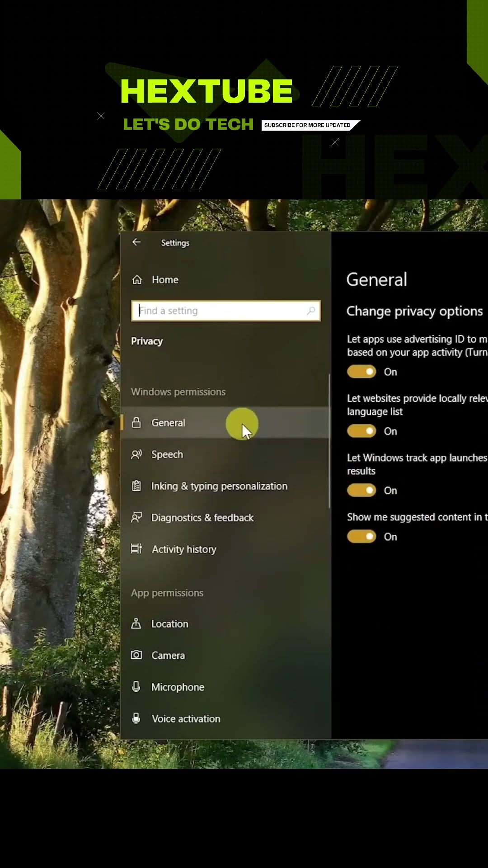Click the Speech icon
Viewport: 488px width, 868px height.
[x=136, y=454]
